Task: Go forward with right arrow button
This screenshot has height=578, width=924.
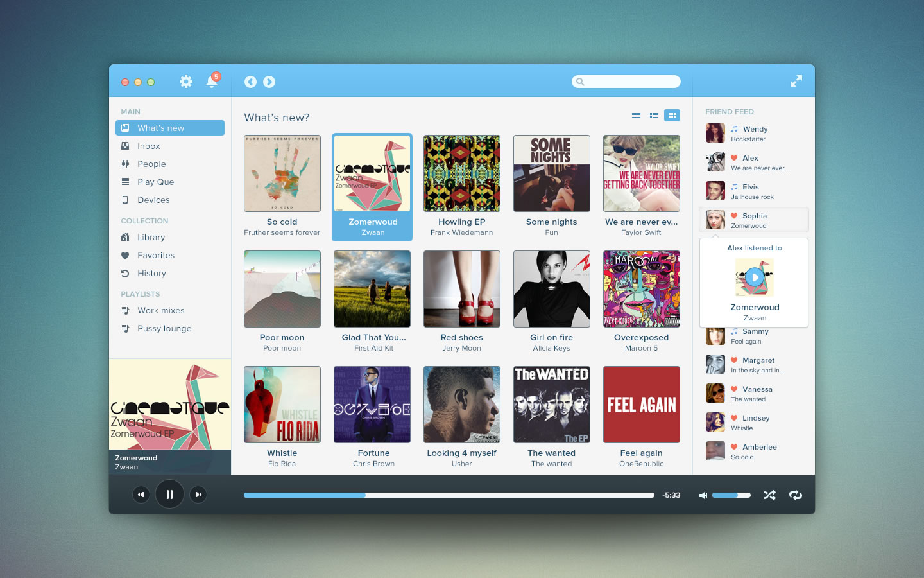Action: (x=269, y=82)
